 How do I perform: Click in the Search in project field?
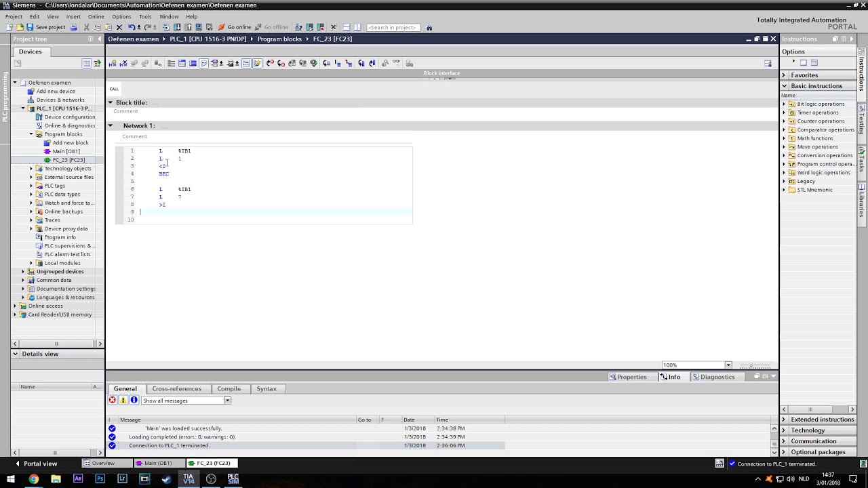[393, 27]
